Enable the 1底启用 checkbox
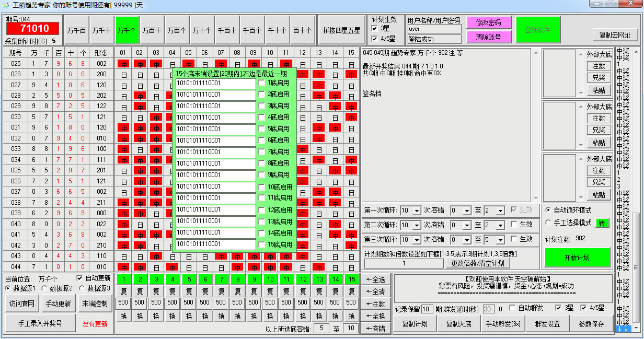Viewport: 644px width, 339px height. [262, 83]
